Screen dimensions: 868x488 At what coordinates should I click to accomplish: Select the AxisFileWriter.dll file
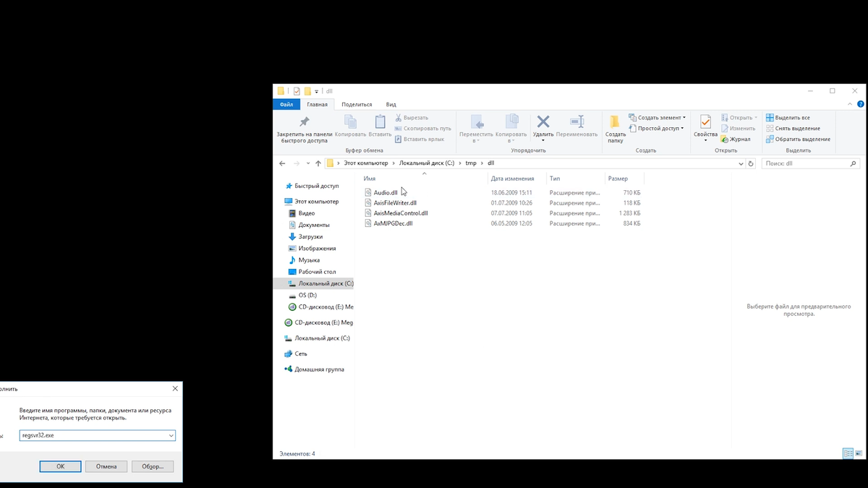tap(395, 203)
